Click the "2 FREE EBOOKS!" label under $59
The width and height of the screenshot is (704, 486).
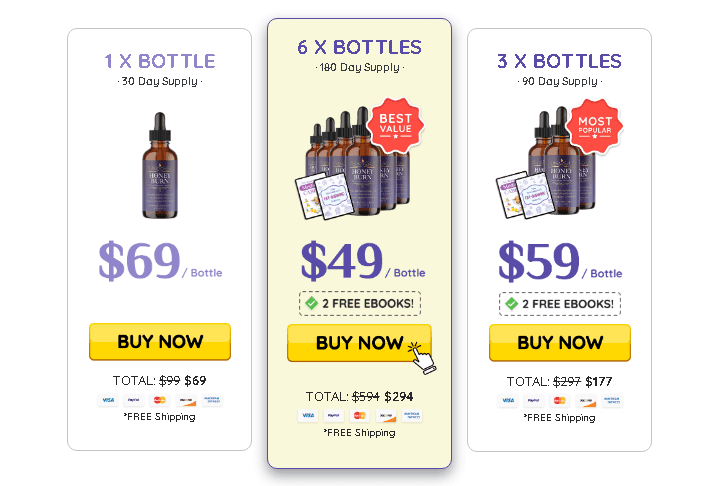(x=568, y=303)
